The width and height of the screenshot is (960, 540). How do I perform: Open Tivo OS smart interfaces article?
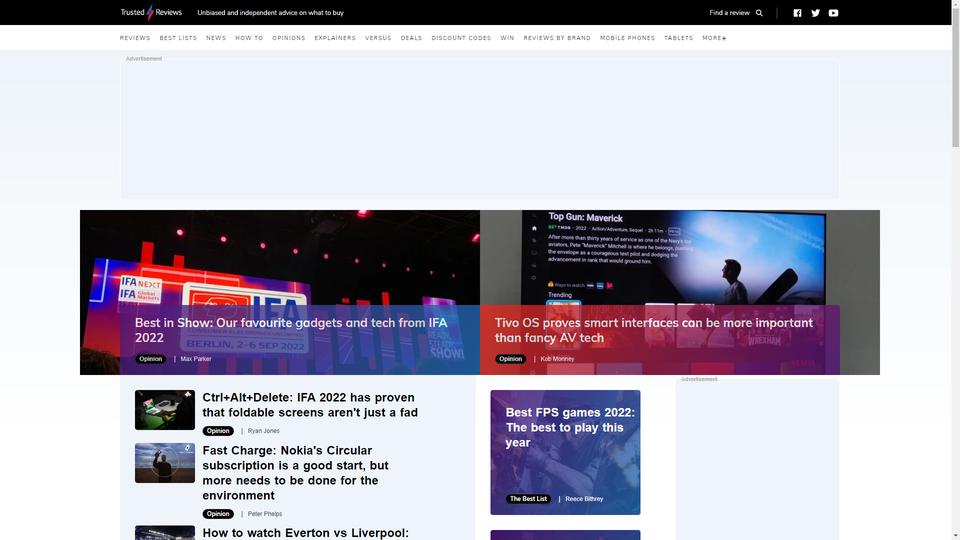[654, 330]
